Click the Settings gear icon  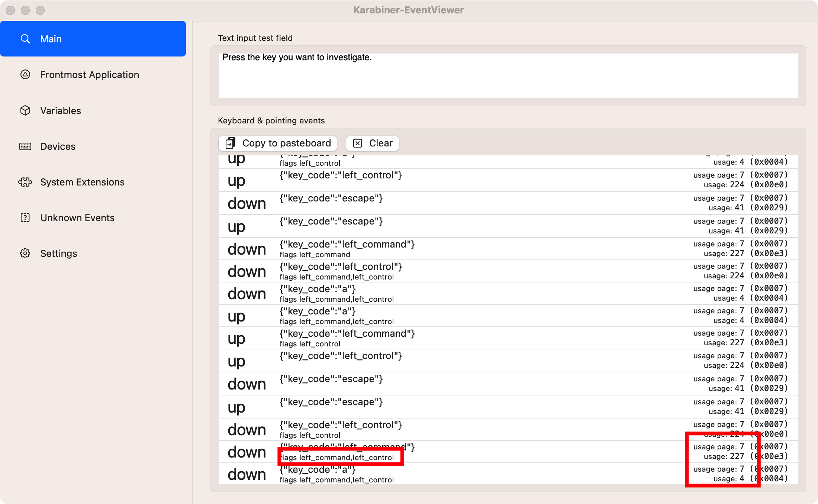(25, 253)
